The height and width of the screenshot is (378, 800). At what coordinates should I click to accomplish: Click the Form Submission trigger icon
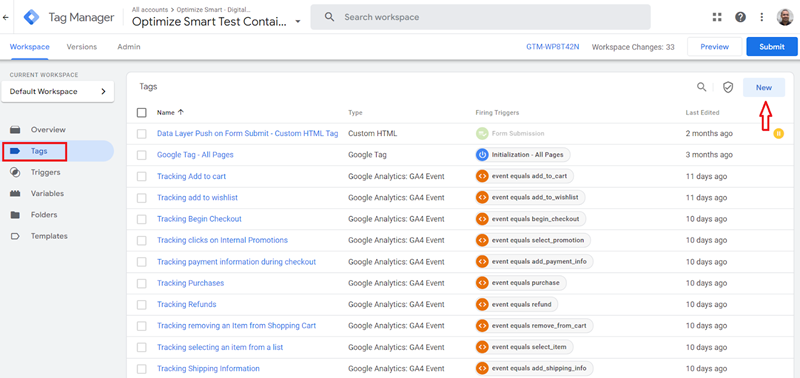coord(482,134)
